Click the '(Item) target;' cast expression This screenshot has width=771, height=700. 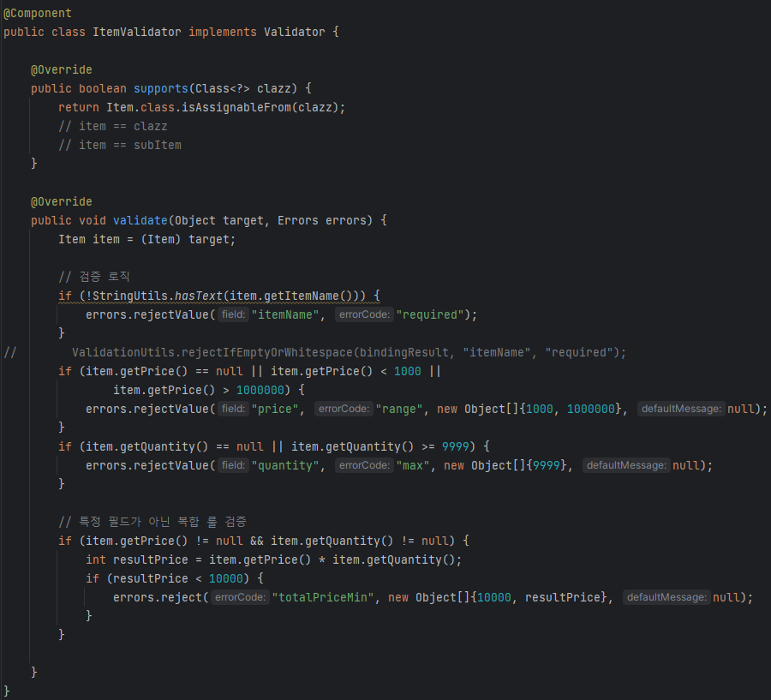click(188, 240)
